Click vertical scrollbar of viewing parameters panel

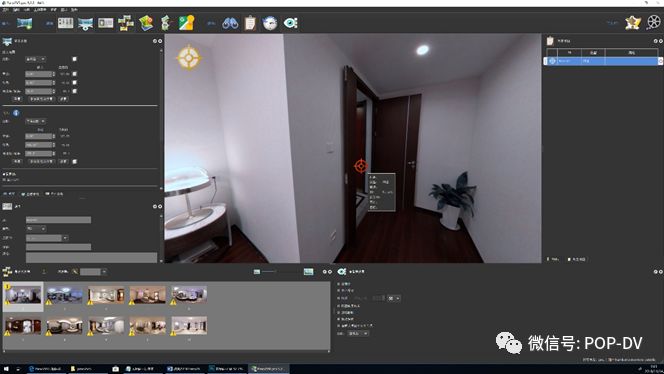click(x=161, y=119)
